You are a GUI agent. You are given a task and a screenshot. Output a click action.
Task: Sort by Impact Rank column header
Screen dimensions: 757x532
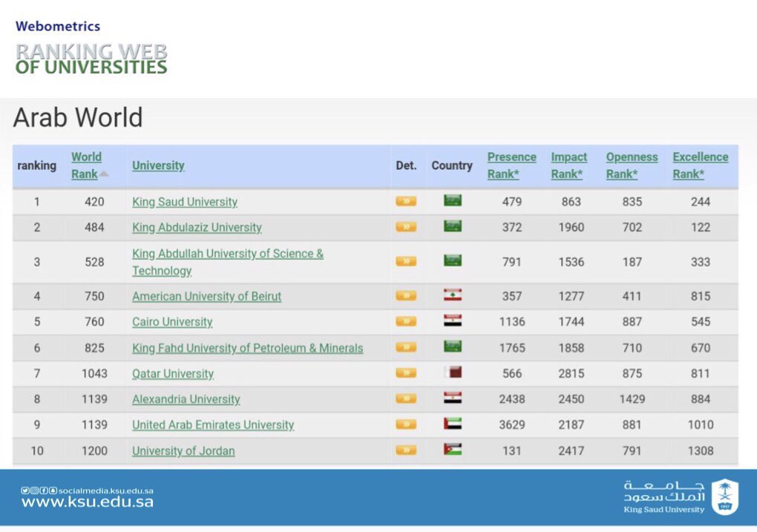click(569, 165)
